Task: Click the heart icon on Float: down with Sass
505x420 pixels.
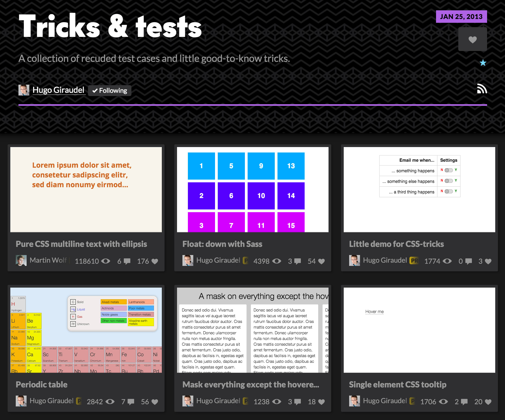Action: point(321,261)
